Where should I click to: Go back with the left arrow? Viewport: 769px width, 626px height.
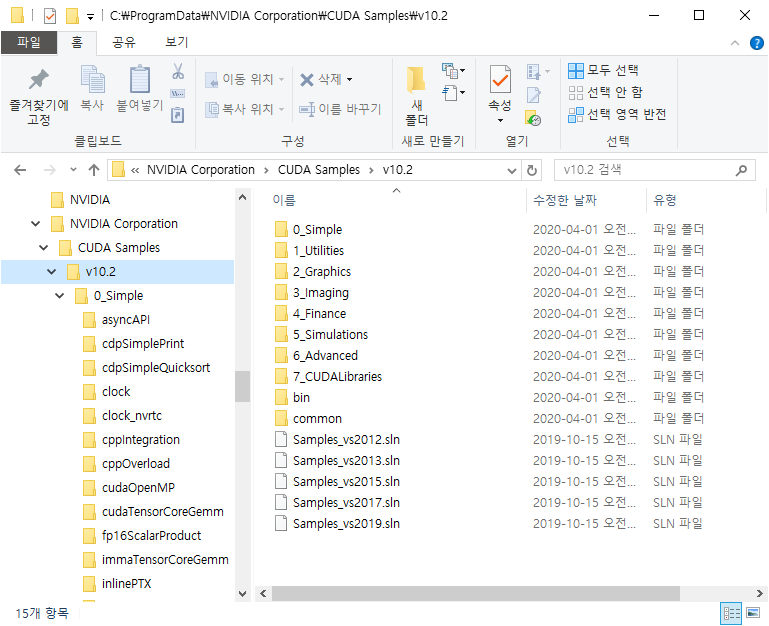(x=20, y=170)
